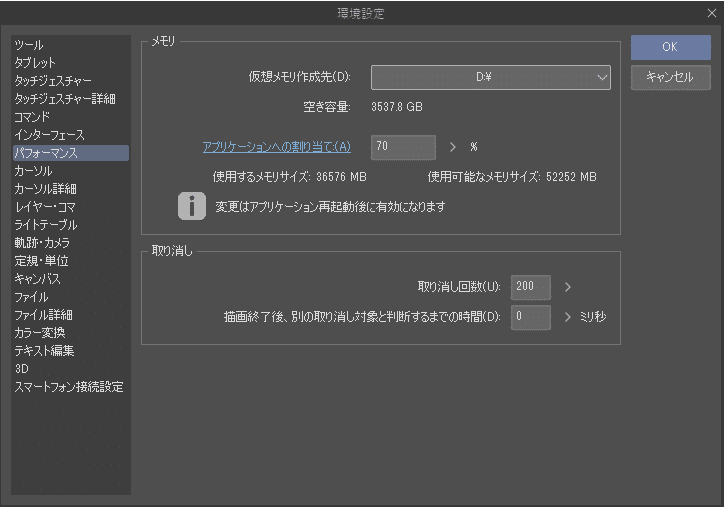Open 仮想メモリ作成先 drive dropdown
The image size is (726, 507).
pyautogui.click(x=490, y=77)
